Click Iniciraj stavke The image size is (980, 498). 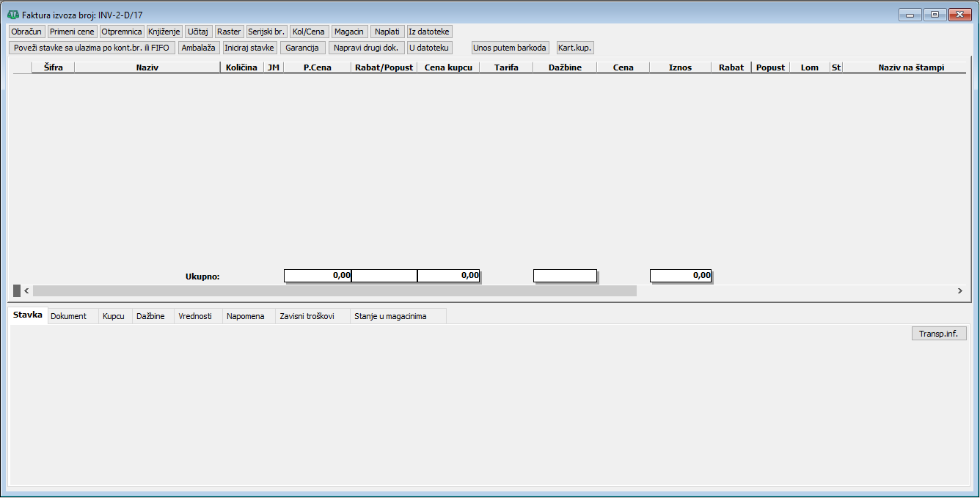click(x=249, y=48)
